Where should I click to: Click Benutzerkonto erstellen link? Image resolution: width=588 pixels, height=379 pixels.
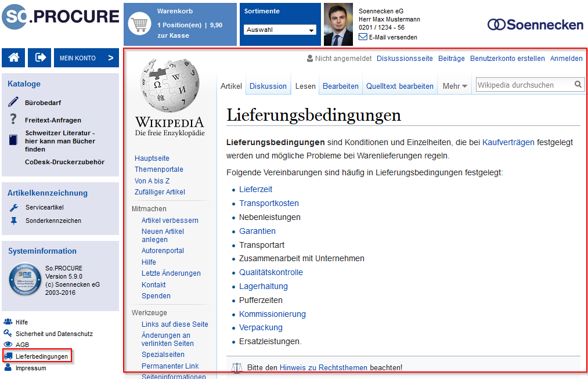pyautogui.click(x=507, y=59)
